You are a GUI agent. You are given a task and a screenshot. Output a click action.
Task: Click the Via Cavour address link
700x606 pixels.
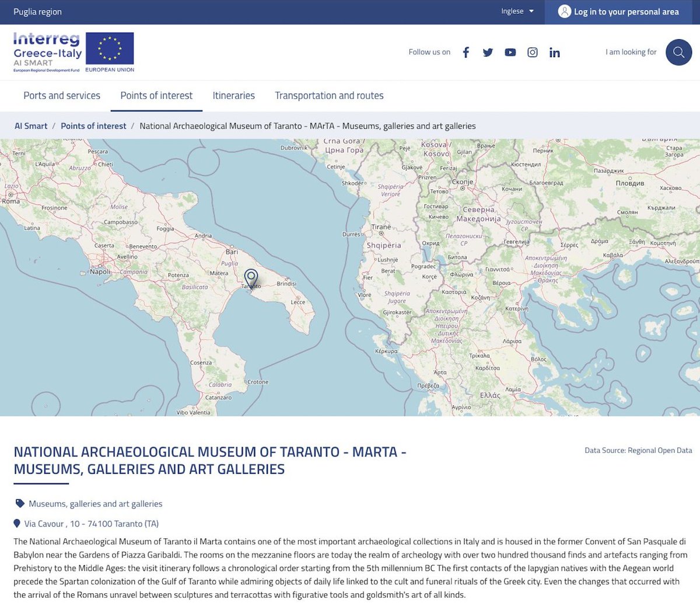coord(92,524)
